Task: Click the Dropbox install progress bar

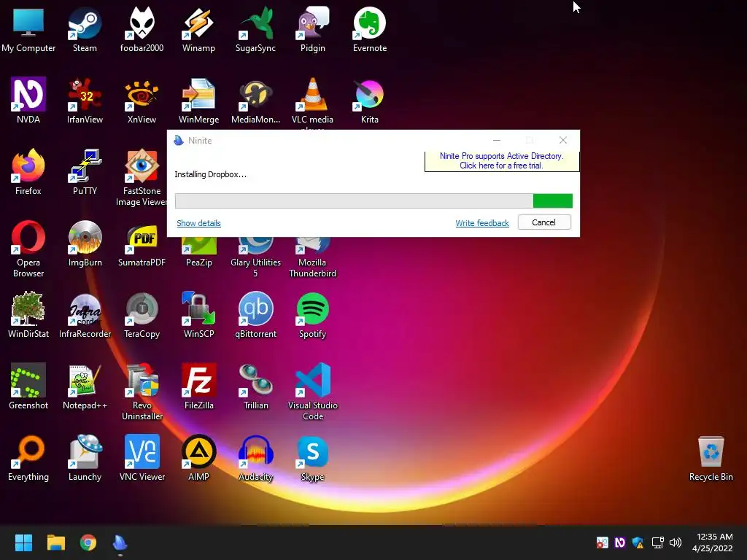Action: [x=373, y=201]
